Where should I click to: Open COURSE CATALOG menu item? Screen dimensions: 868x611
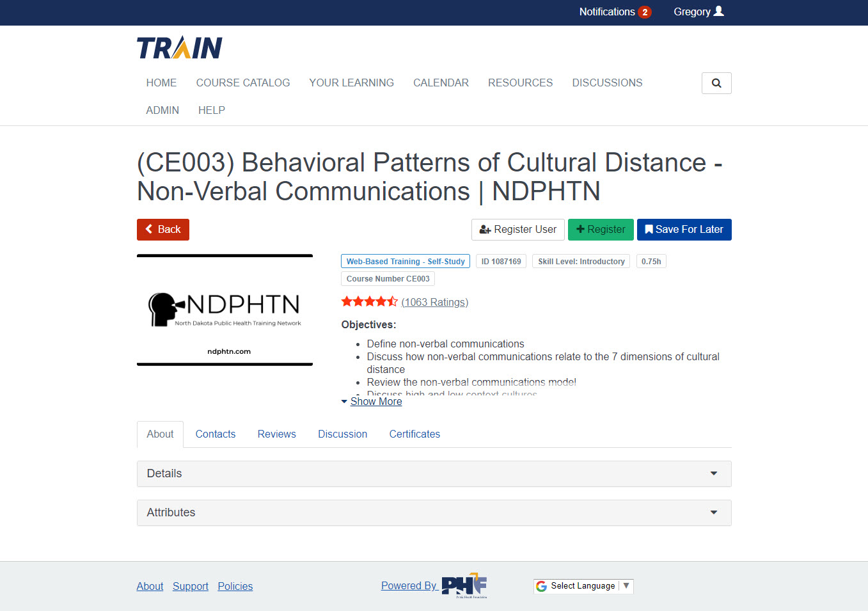[243, 83]
